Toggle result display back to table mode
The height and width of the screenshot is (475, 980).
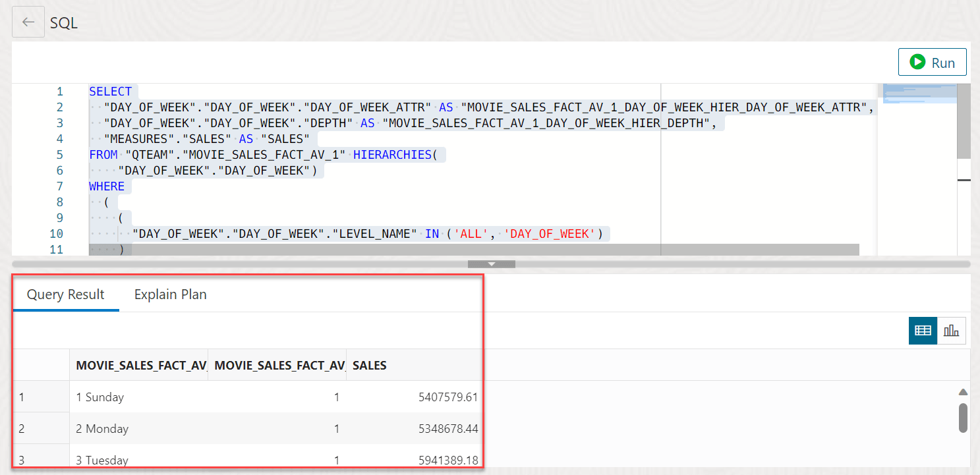pyautogui.click(x=922, y=331)
